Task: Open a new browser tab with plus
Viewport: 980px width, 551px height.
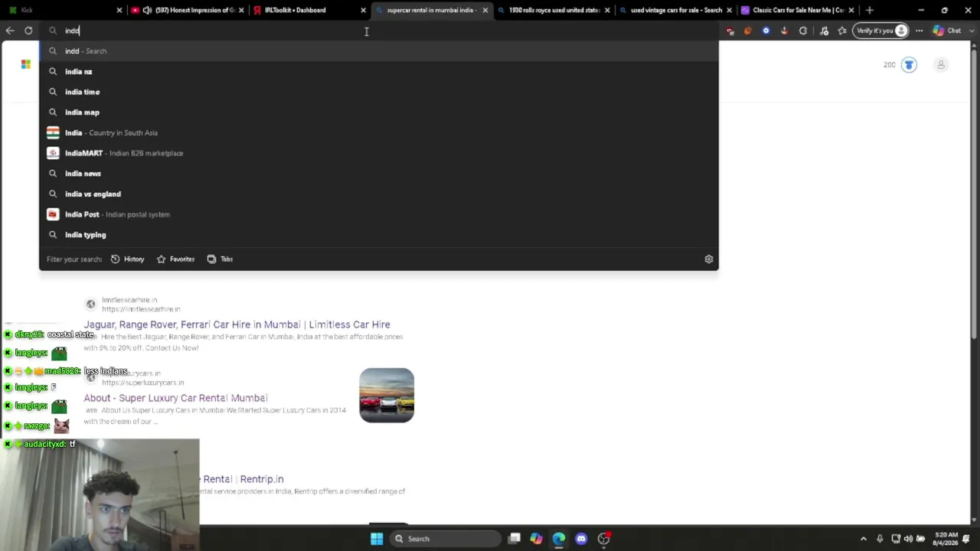Action: coord(869,10)
